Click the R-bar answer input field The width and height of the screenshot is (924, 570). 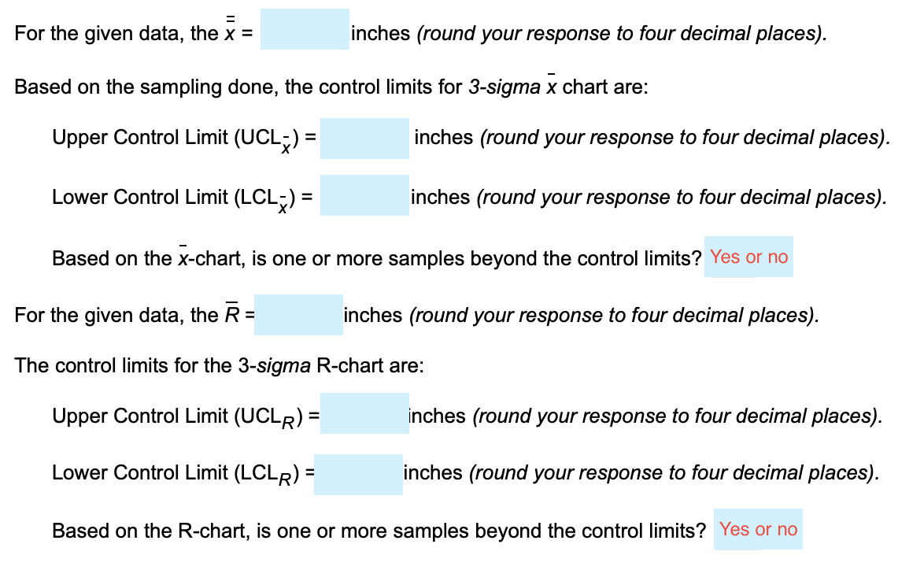point(299,314)
